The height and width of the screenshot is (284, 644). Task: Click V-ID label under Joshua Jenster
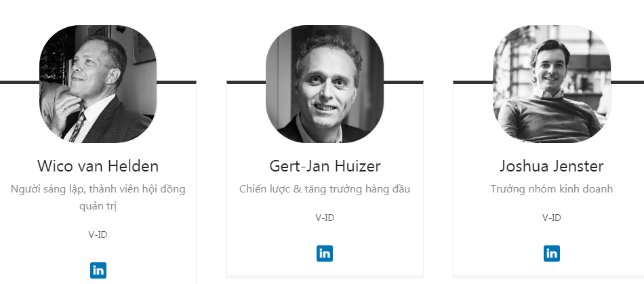552,218
